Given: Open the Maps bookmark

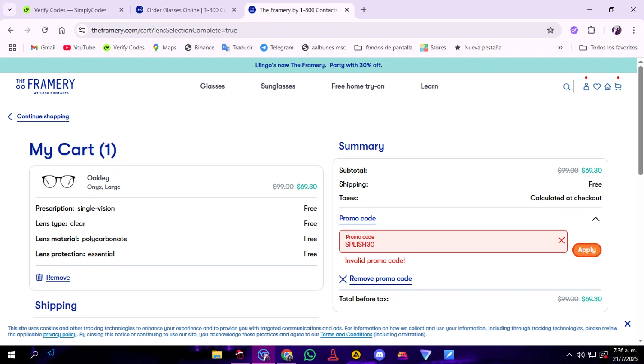Looking at the screenshot, I should 164,48.
